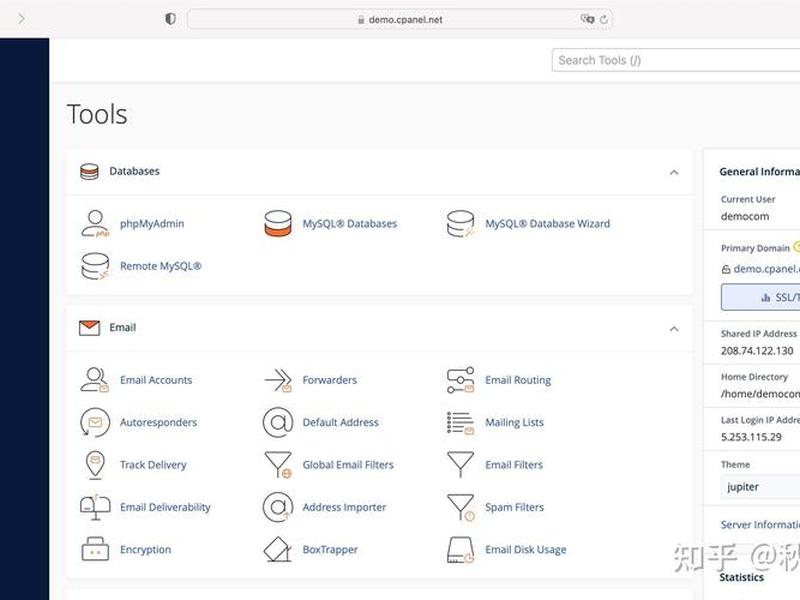The width and height of the screenshot is (800, 600).
Task: Select the Encryption lock icon
Action: tap(95, 549)
